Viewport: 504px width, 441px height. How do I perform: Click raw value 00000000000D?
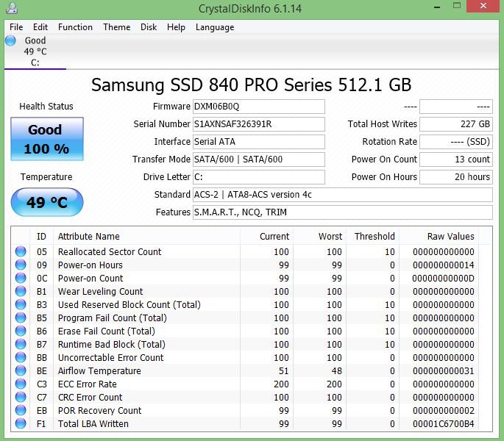[443, 278]
